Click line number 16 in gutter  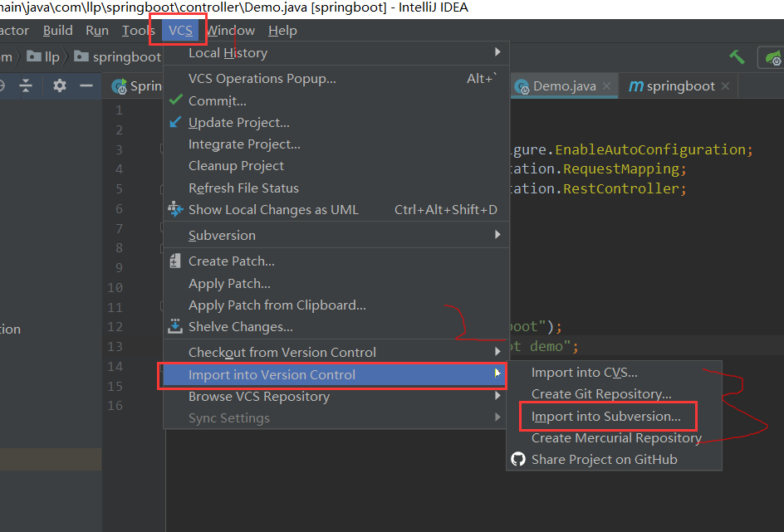pyautogui.click(x=115, y=406)
